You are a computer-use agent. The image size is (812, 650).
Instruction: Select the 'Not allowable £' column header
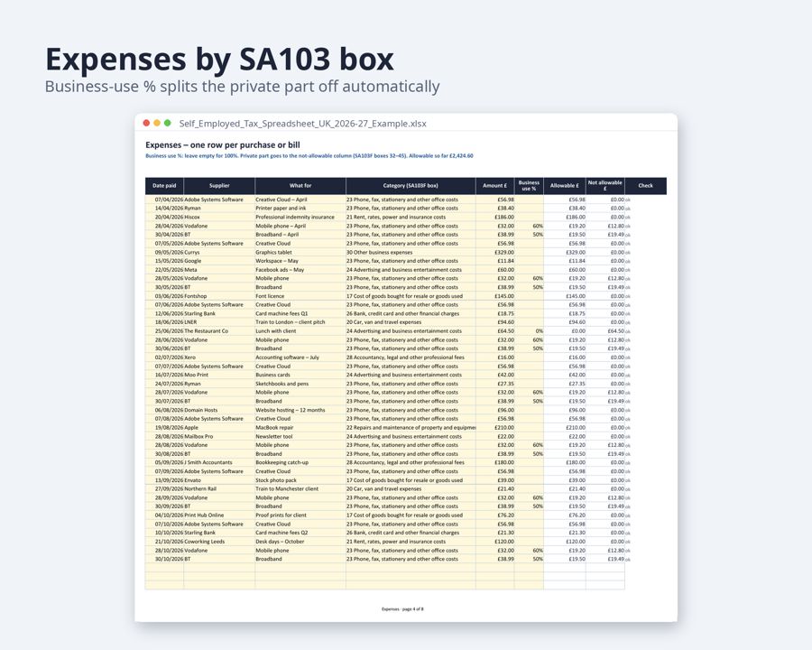(604, 186)
